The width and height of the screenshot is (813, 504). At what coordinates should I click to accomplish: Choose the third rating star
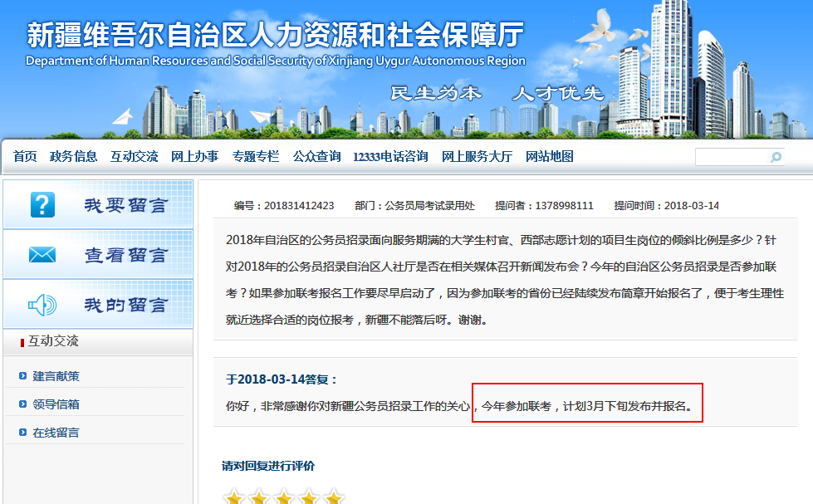click(x=284, y=497)
